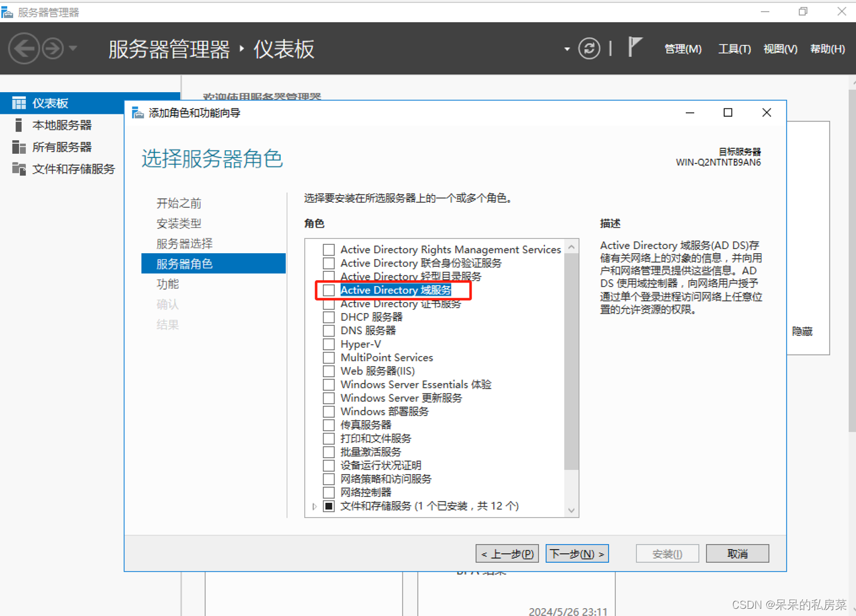The width and height of the screenshot is (856, 616).
Task: Check Active Directory Rights Management Services
Action: coord(329,250)
